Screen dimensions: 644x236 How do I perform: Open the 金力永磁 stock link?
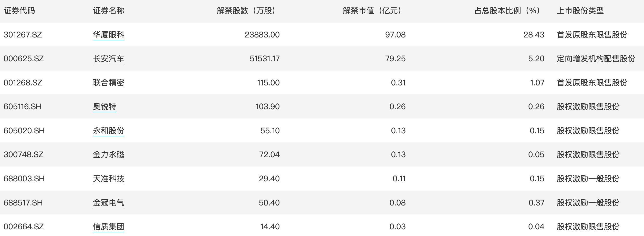click(108, 154)
